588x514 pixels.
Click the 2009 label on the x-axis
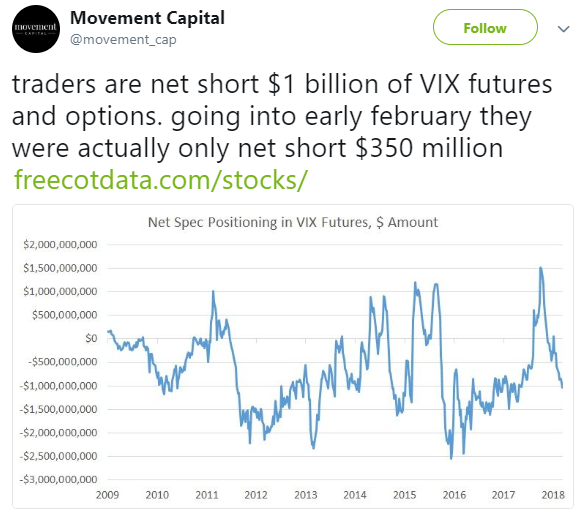107,495
